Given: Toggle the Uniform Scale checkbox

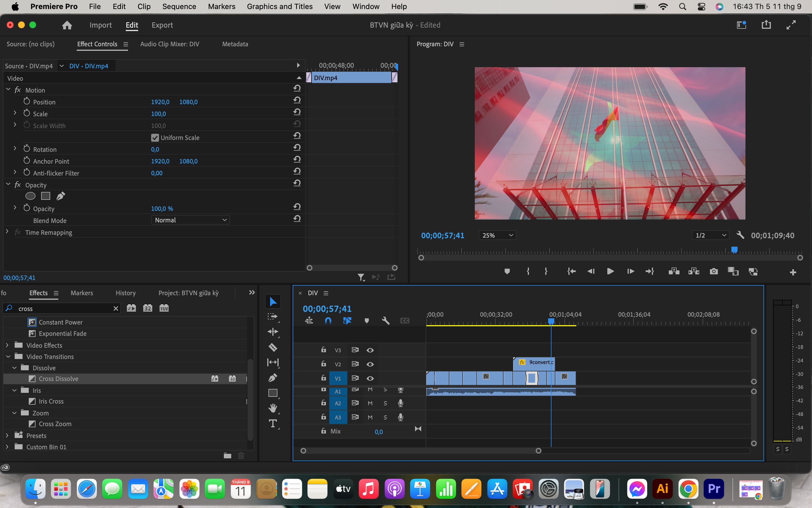Looking at the screenshot, I should tap(155, 138).
